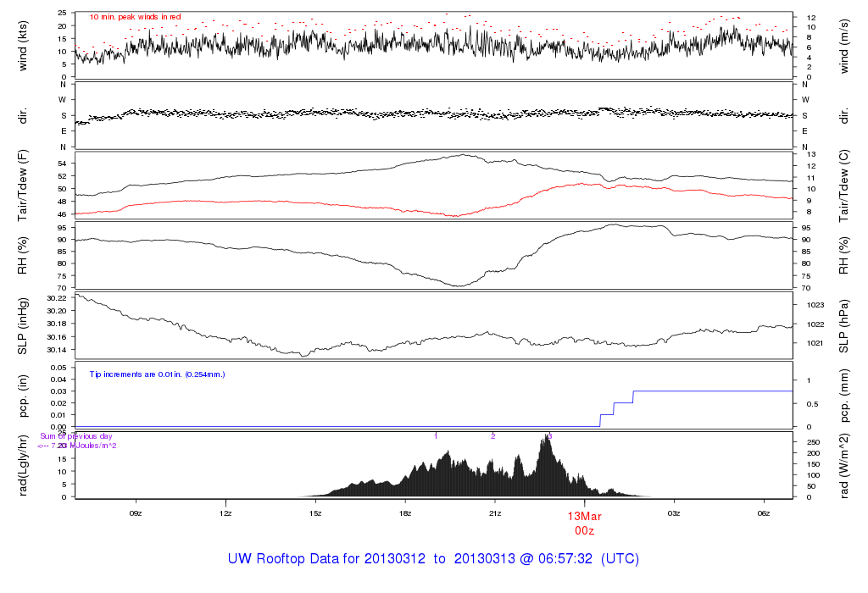Viewport: 868px width, 593px height.
Task: Select the 'Tair/Tdew (C)' right axis title
Action: pyautogui.click(x=843, y=186)
